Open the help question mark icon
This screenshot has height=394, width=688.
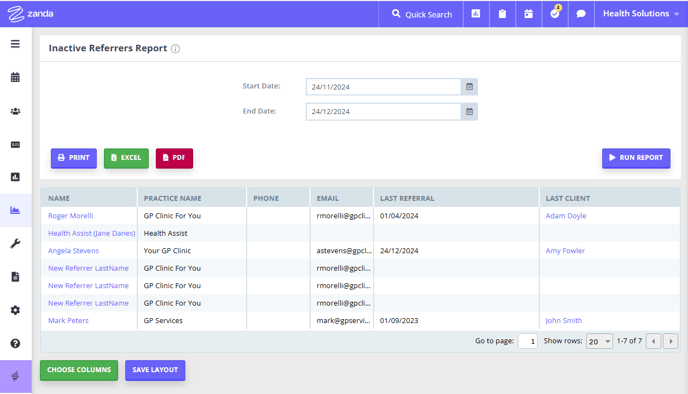(15, 343)
